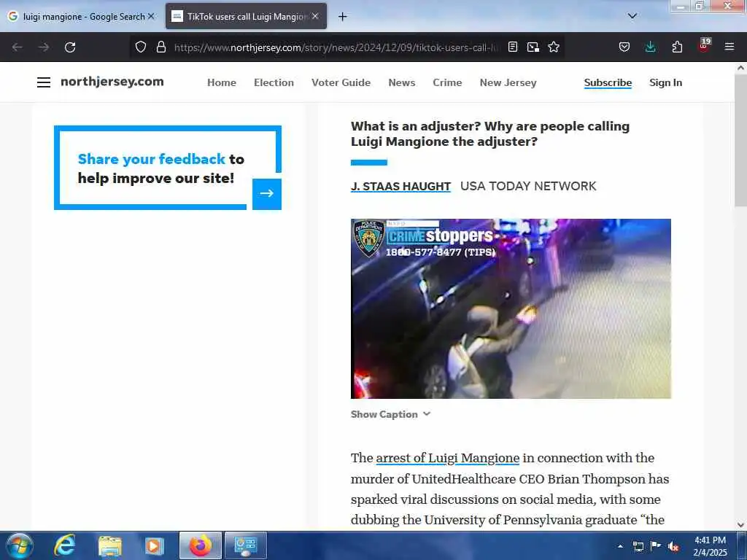Expand Show Caption under the image
This screenshot has height=560, width=747.
point(391,414)
